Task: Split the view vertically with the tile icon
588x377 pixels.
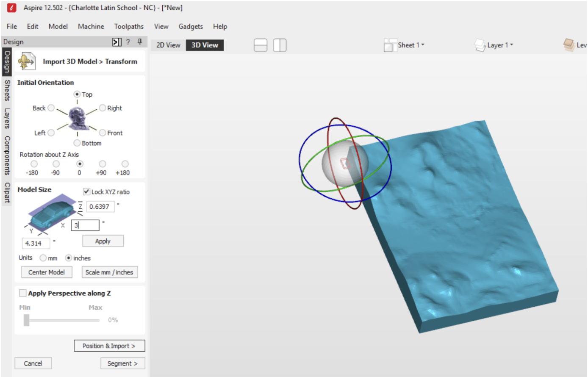Action: (x=280, y=45)
